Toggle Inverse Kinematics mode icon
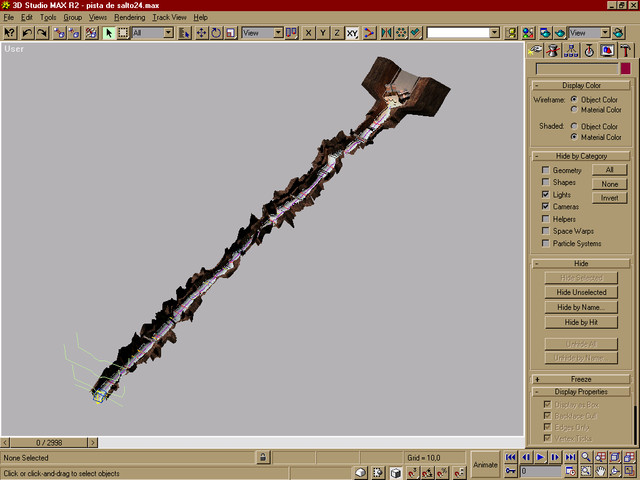This screenshot has width=640, height=480. [369, 33]
